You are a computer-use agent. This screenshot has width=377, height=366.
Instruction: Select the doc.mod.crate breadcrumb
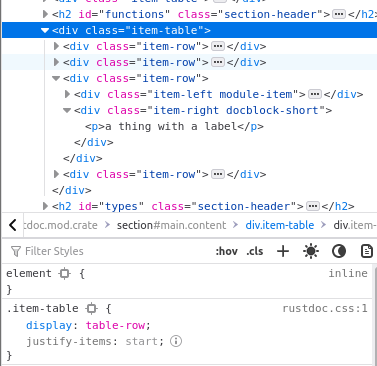tap(61, 225)
